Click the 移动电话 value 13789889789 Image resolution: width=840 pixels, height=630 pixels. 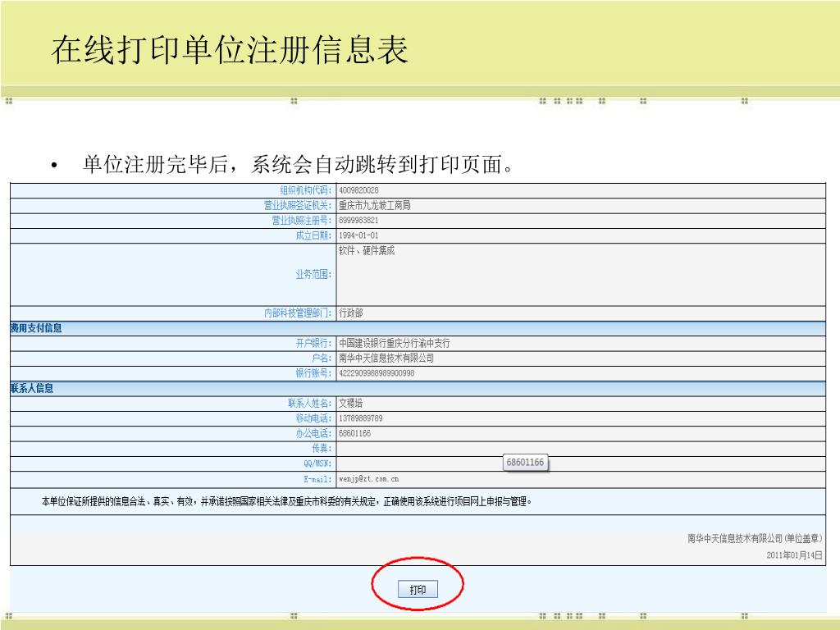coord(361,418)
